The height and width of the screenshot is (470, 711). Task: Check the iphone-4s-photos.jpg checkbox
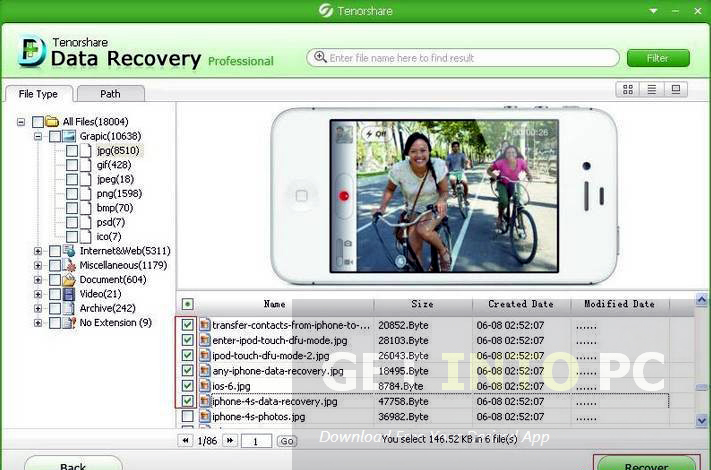click(187, 416)
